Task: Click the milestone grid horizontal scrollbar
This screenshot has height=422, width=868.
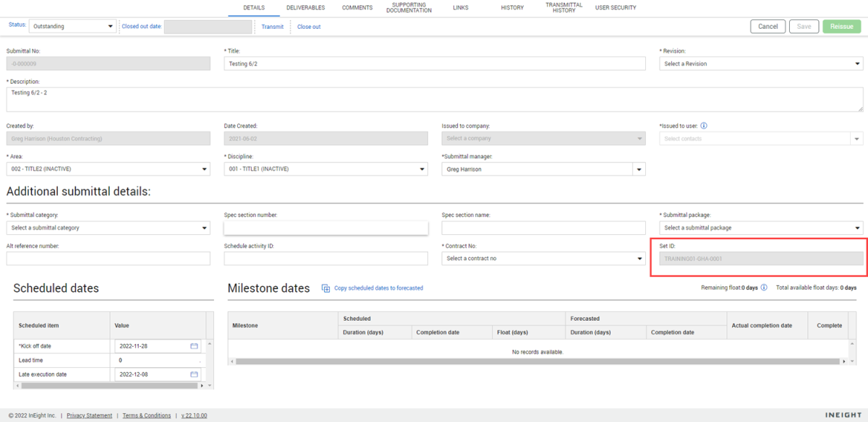Action: coord(535,361)
